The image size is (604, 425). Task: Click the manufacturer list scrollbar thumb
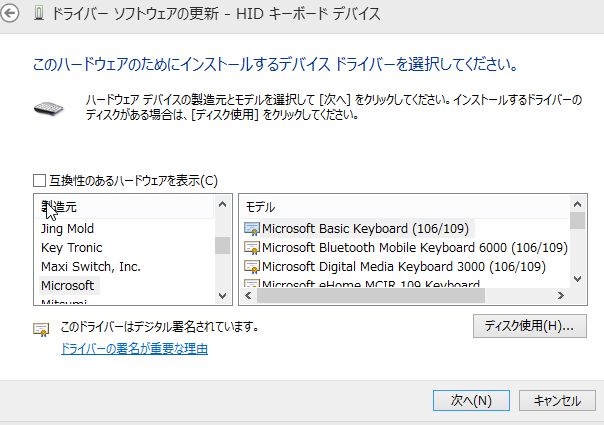coord(222,245)
